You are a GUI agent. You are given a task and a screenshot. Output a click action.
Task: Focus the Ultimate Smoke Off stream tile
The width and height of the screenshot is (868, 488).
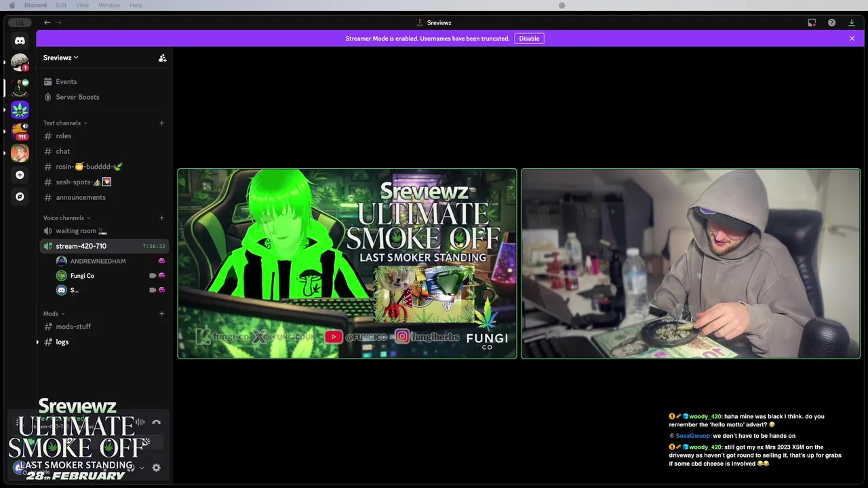[347, 264]
